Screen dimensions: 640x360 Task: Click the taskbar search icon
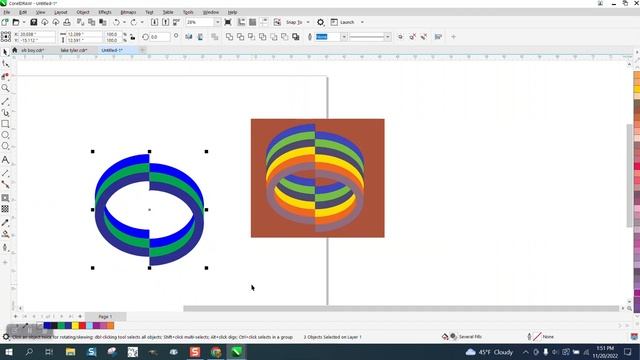pyautogui.click(x=29, y=352)
